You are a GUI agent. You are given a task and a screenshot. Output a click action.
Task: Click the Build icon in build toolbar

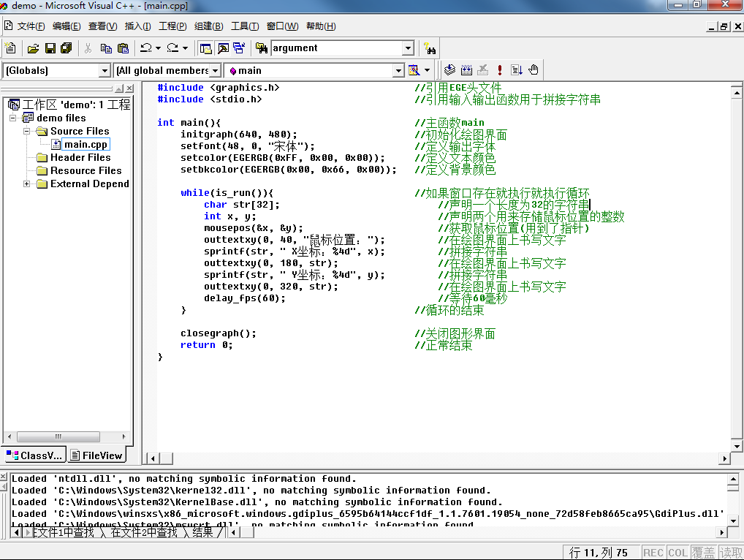(466, 70)
